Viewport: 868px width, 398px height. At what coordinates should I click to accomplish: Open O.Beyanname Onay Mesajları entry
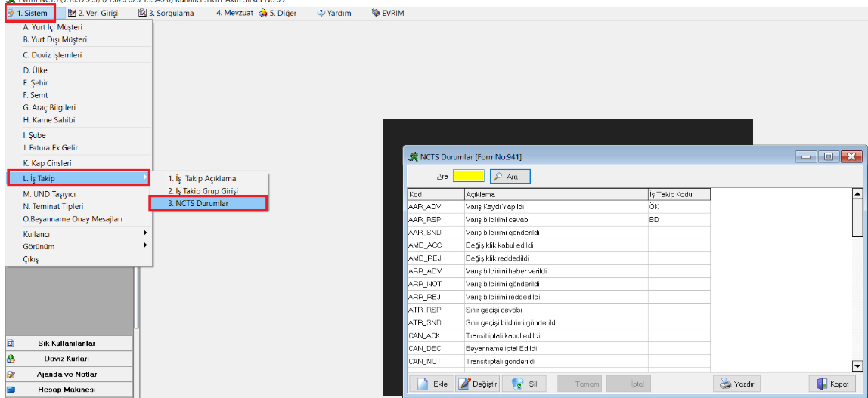pos(78,219)
